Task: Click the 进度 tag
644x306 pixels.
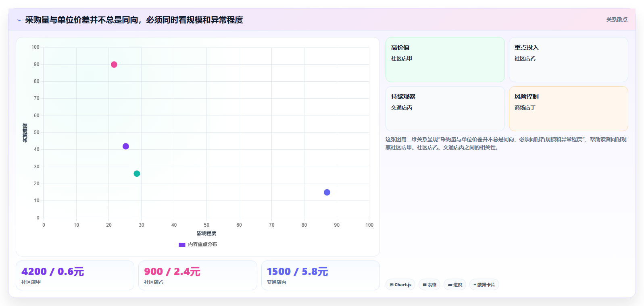Action: click(455, 285)
